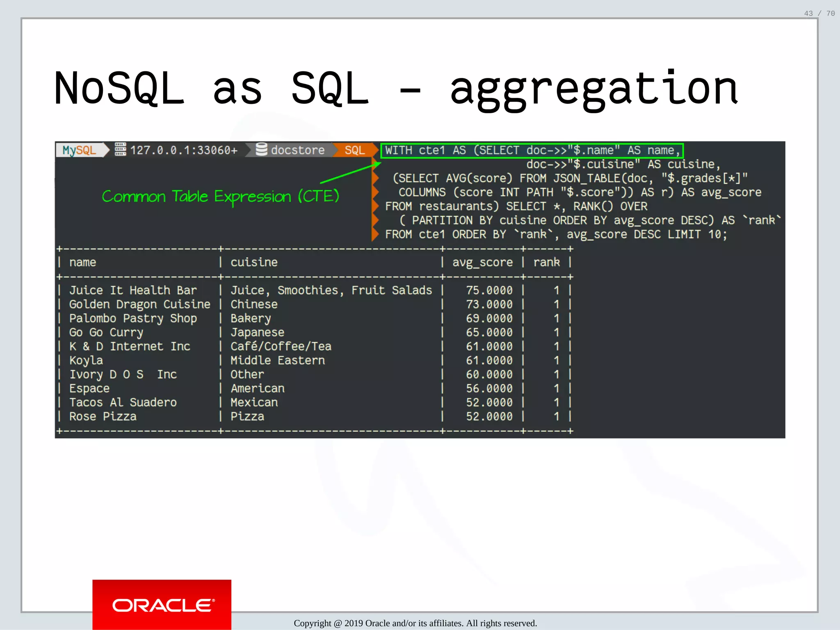Click the docstore schema name
The height and width of the screenshot is (630, 840).
(297, 150)
